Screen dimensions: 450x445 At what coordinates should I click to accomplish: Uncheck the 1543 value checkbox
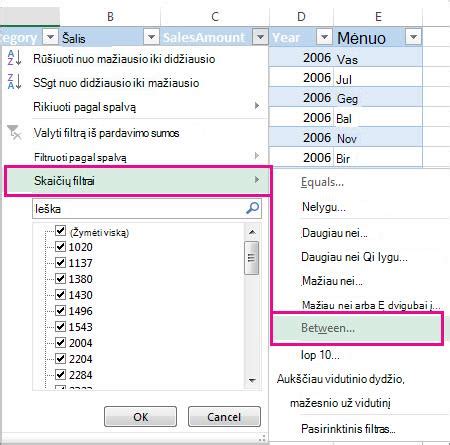60,326
